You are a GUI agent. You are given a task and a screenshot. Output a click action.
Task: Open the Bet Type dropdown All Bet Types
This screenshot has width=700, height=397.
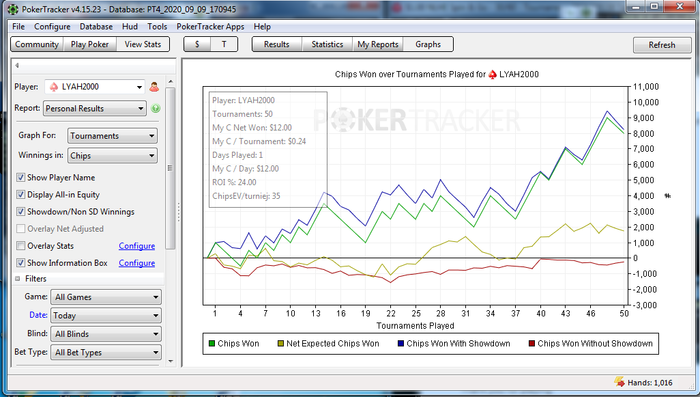pyautogui.click(x=106, y=352)
